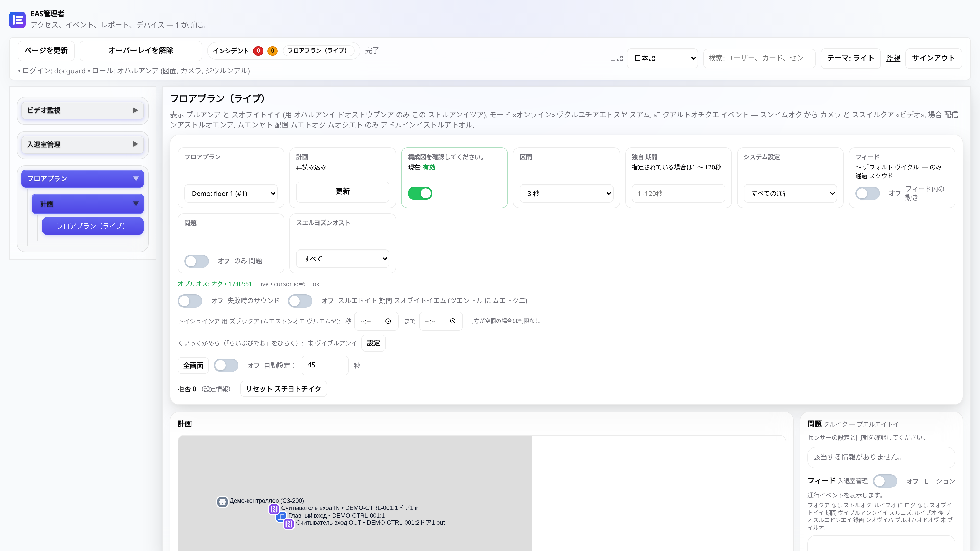Open the 3 秒 interval dropdown
The height and width of the screenshot is (551, 980).
(x=567, y=194)
